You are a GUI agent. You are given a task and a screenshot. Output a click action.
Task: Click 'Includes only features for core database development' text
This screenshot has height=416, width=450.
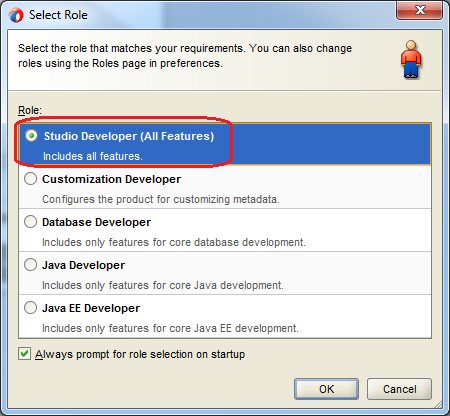174,242
